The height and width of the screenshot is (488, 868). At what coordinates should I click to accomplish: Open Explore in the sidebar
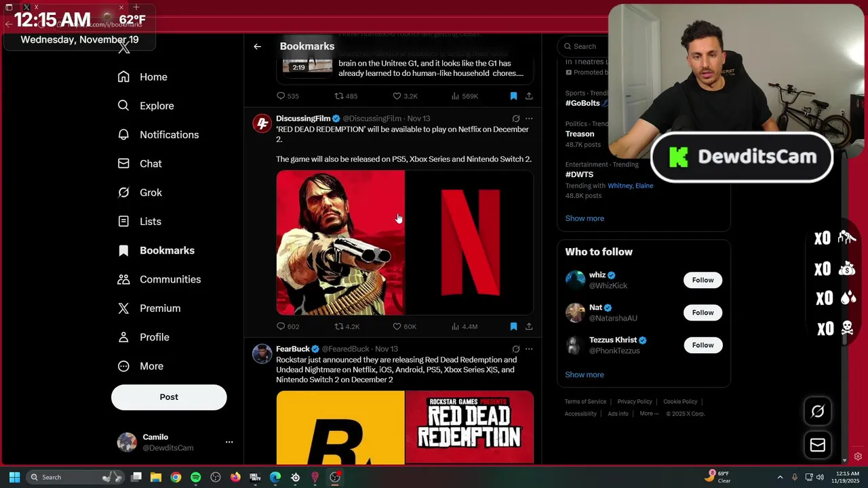[146, 106]
